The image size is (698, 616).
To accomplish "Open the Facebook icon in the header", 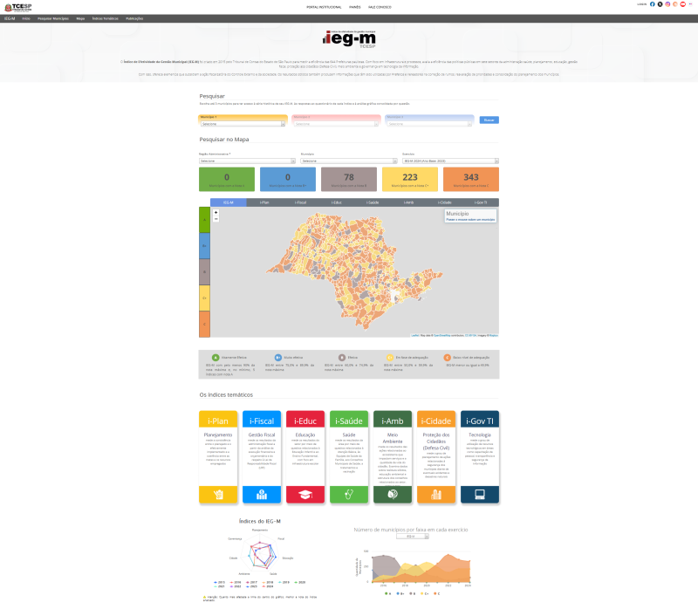I will (x=653, y=4).
